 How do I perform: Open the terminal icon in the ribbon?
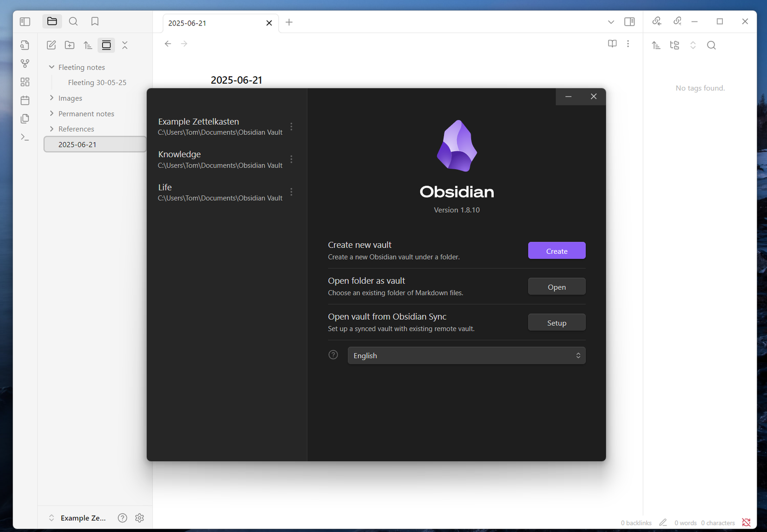(25, 137)
